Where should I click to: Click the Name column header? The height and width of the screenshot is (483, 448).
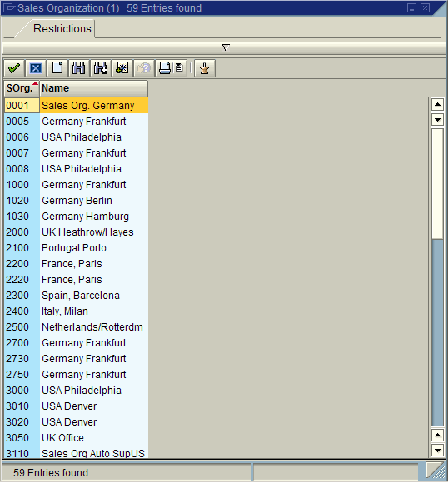pos(93,88)
